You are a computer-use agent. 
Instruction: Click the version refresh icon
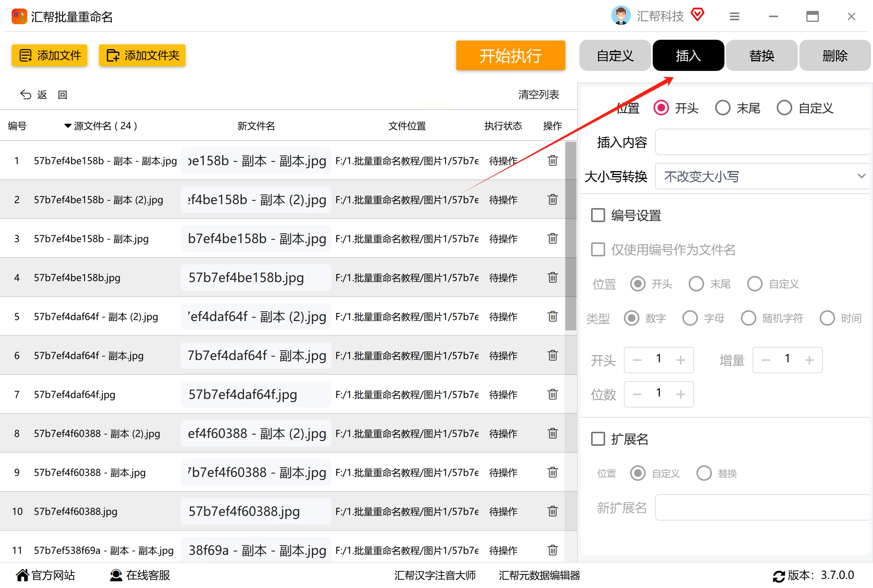tap(779, 576)
